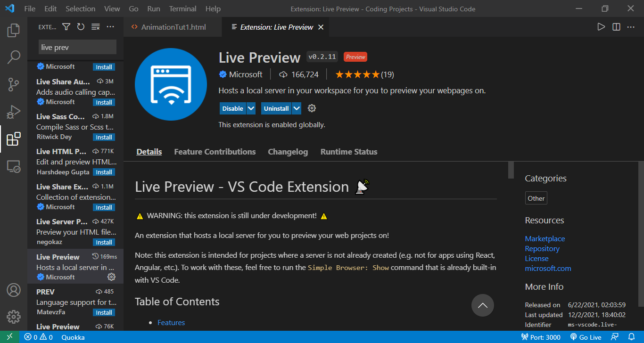Start Go Live server from status bar
This screenshot has height=343, width=644.
586,337
